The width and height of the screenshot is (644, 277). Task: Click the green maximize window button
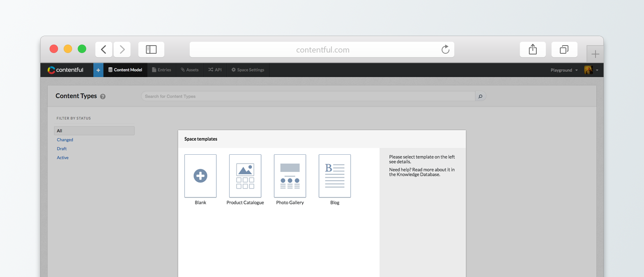click(x=82, y=49)
